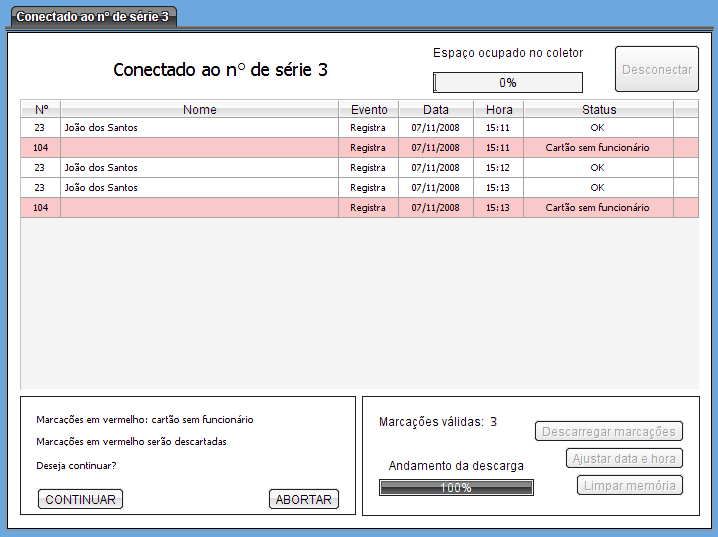This screenshot has width=718, height=537.
Task: Click the 'Espaço ocupado' 0% progress bar
Action: [x=507, y=83]
